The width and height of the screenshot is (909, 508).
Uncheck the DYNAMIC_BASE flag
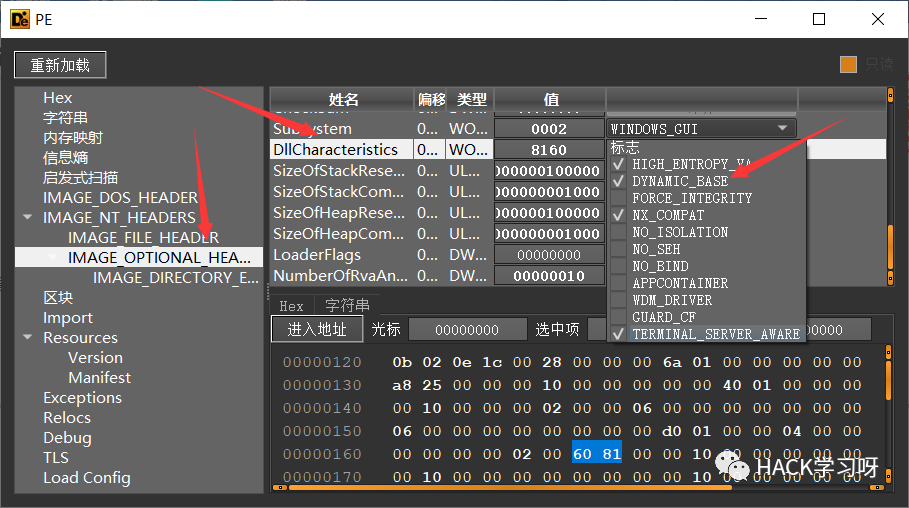[619, 181]
